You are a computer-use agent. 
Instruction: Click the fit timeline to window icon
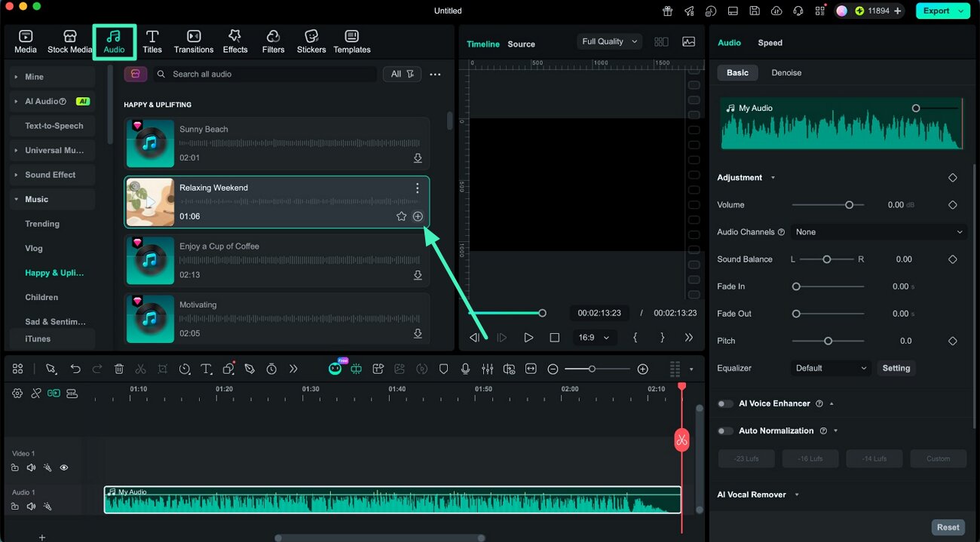pos(531,369)
